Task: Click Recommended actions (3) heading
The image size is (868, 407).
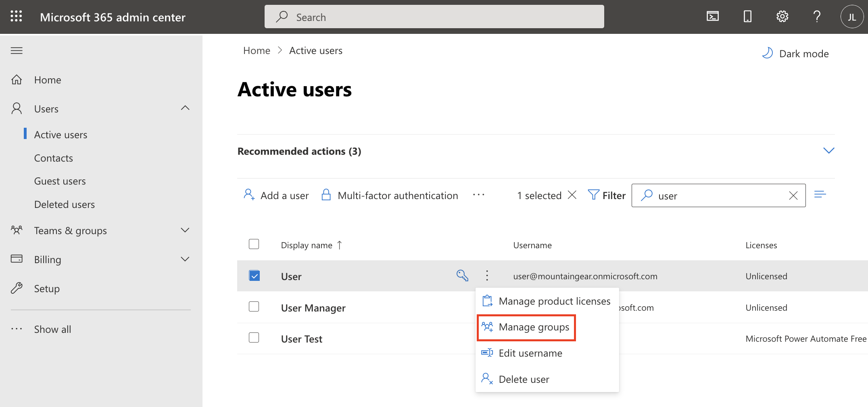Action: 299,151
